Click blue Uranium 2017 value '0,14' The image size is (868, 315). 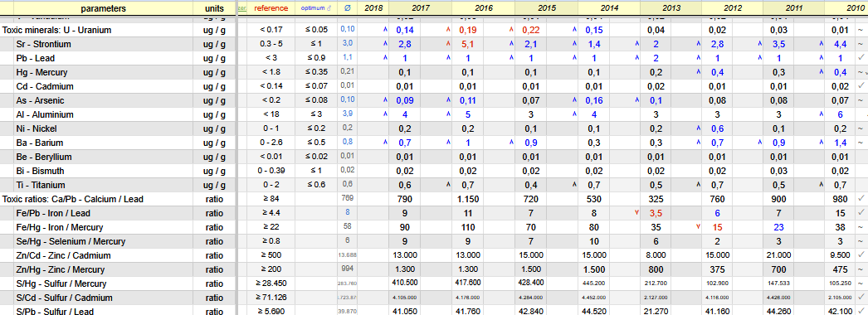tap(405, 31)
